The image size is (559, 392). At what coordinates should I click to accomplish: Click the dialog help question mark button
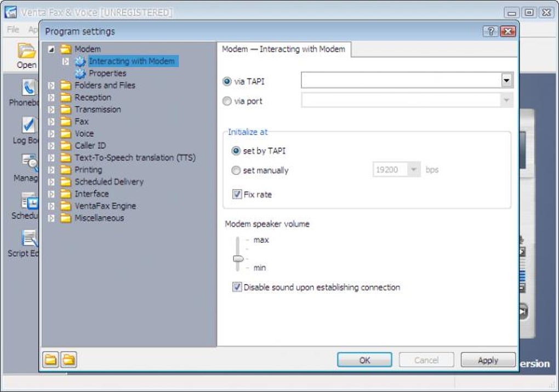(x=490, y=31)
